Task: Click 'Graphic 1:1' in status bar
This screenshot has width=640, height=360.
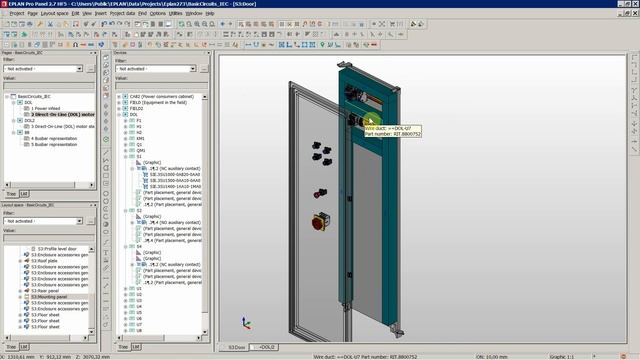Action: (562, 357)
